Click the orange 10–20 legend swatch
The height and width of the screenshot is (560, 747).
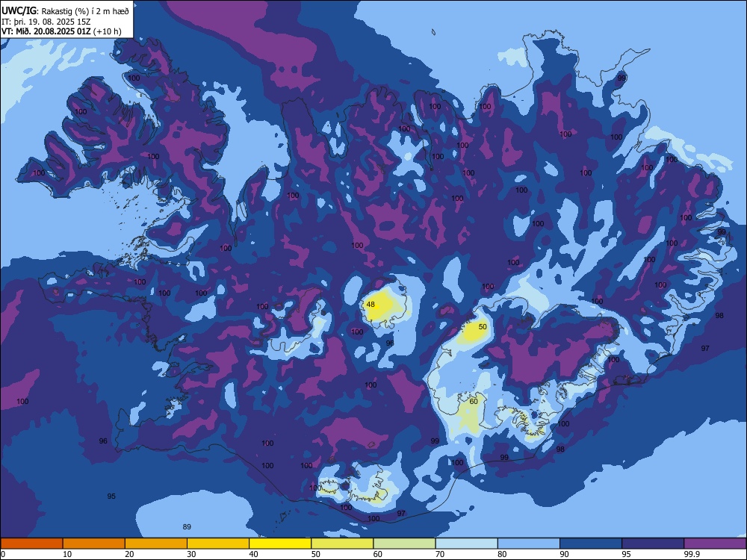[x=94, y=544]
